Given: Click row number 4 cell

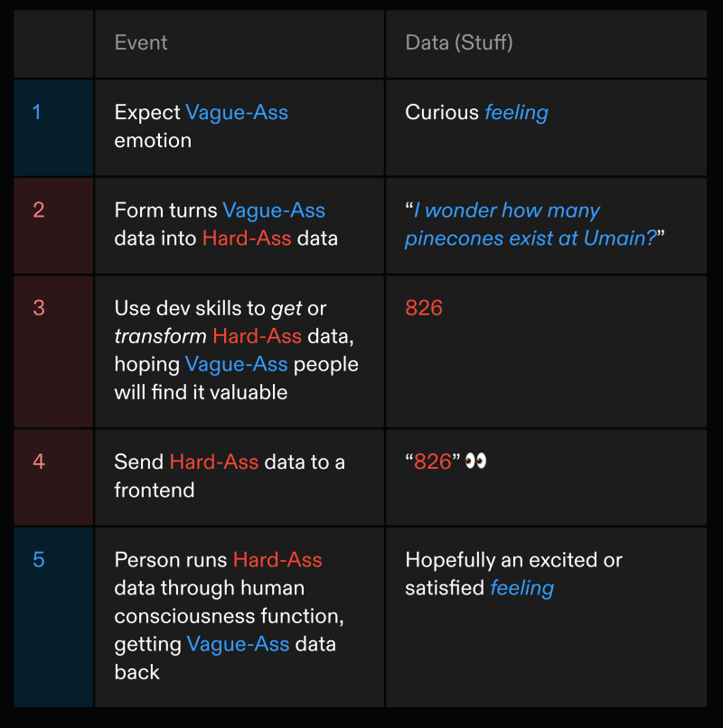Looking at the screenshot, I should pos(53,477).
